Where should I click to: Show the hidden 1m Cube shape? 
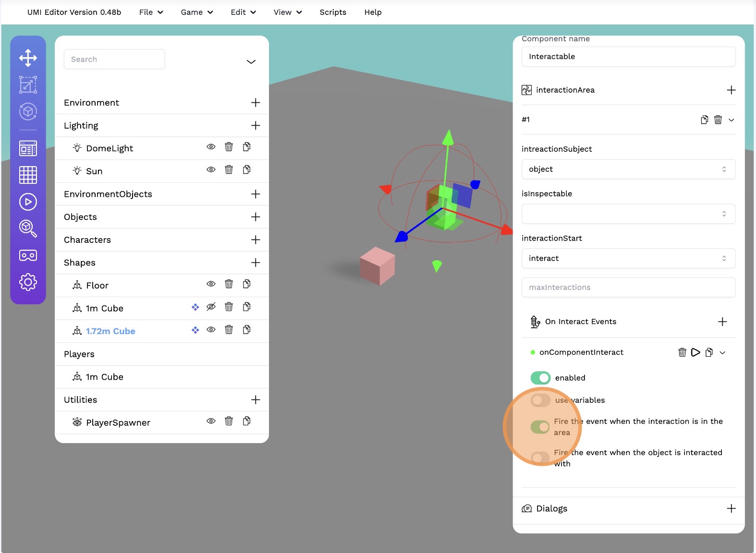[211, 307]
